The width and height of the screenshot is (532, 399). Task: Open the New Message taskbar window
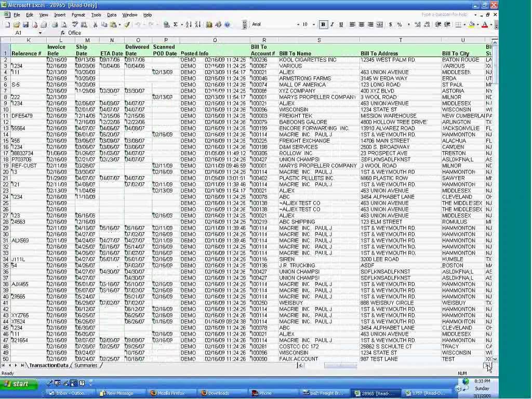click(x=120, y=393)
